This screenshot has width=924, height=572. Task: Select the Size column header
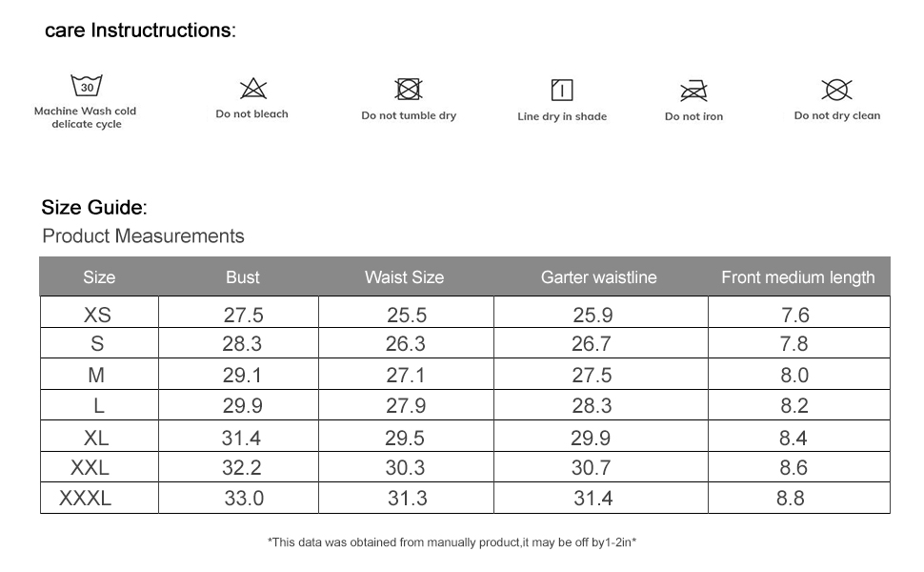tap(99, 277)
